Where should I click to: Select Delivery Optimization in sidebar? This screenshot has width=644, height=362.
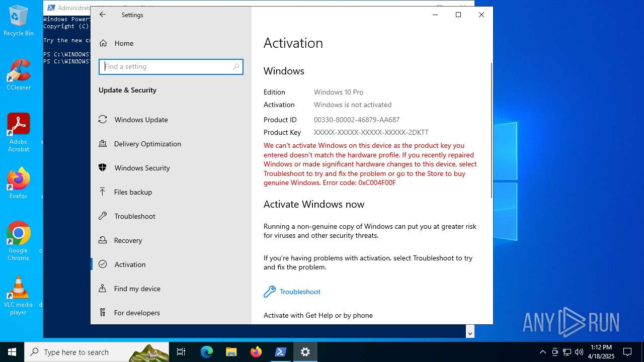point(171,144)
